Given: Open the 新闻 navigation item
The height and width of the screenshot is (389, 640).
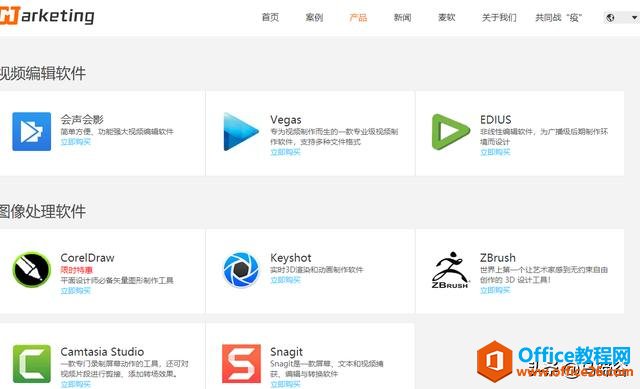Looking at the screenshot, I should (x=402, y=17).
